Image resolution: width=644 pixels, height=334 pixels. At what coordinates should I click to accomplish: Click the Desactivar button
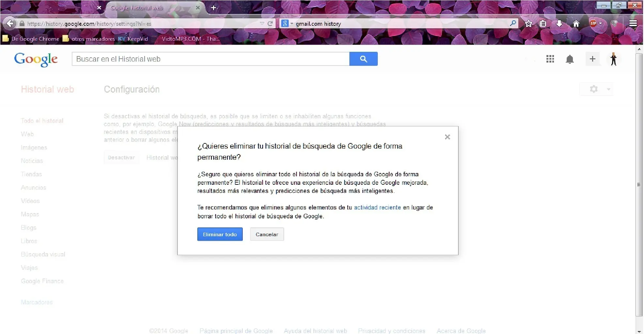(121, 157)
